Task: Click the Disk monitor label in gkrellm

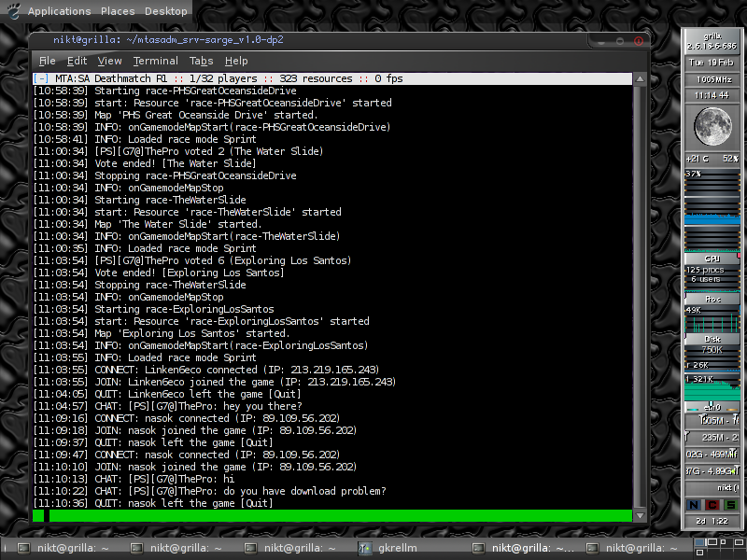Action: [712, 339]
